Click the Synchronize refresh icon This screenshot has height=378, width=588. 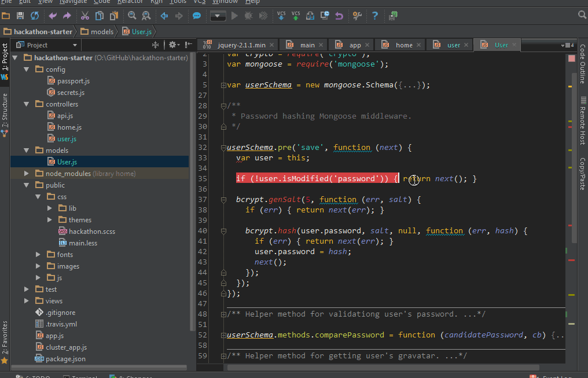coord(35,16)
